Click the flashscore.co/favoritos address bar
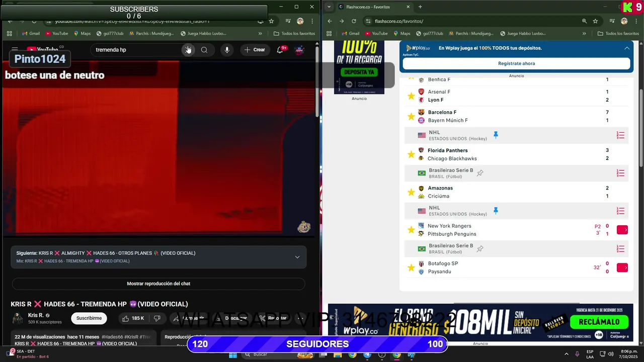Image resolution: width=644 pixels, height=362 pixels. 473,21
